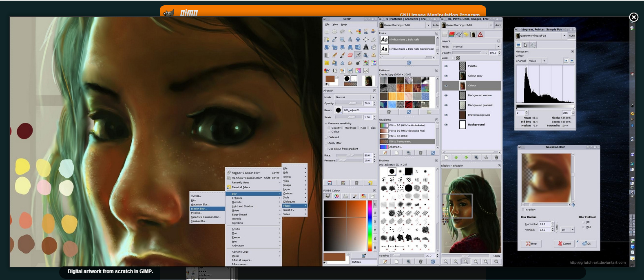Select the Ellipse Select tool

[334, 31]
